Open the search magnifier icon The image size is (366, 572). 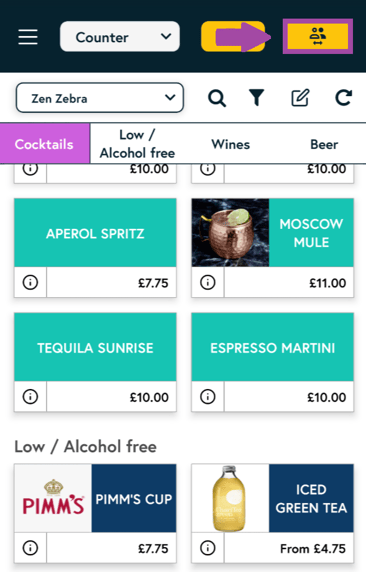[x=217, y=98]
